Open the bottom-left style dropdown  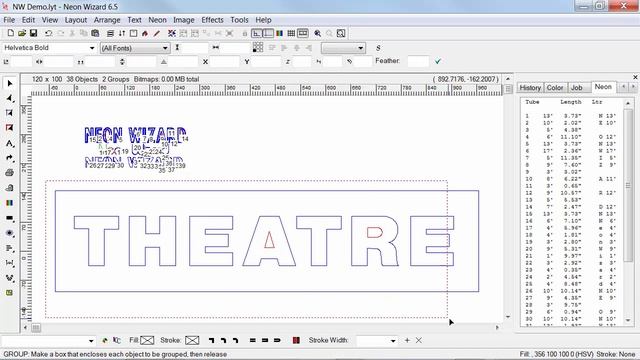click(x=91, y=340)
